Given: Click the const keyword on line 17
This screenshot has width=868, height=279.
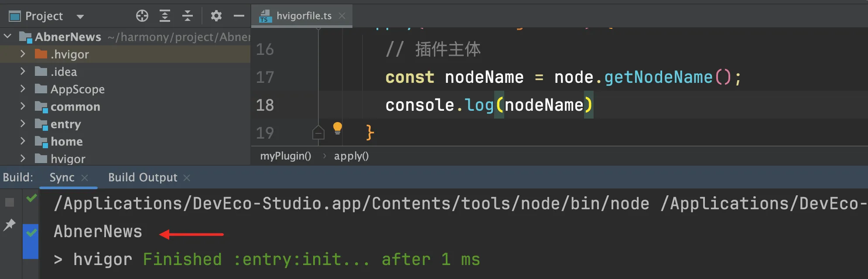Looking at the screenshot, I should click(x=410, y=77).
